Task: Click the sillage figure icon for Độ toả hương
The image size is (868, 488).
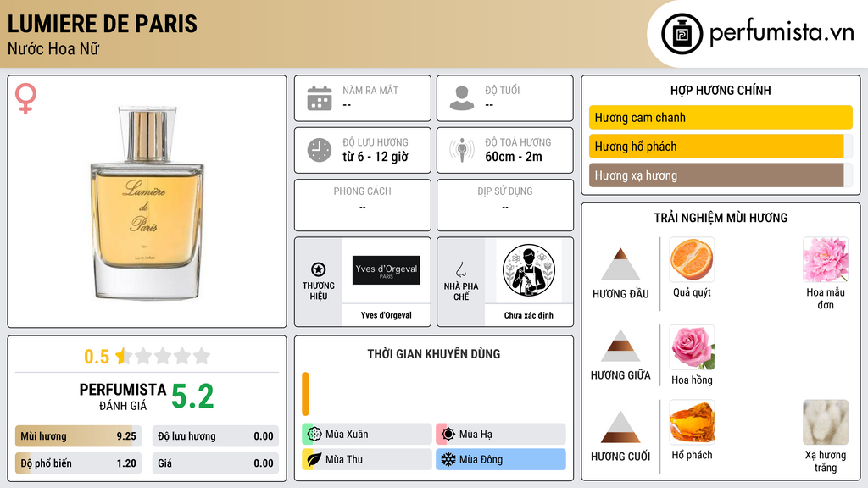Action: (x=462, y=150)
